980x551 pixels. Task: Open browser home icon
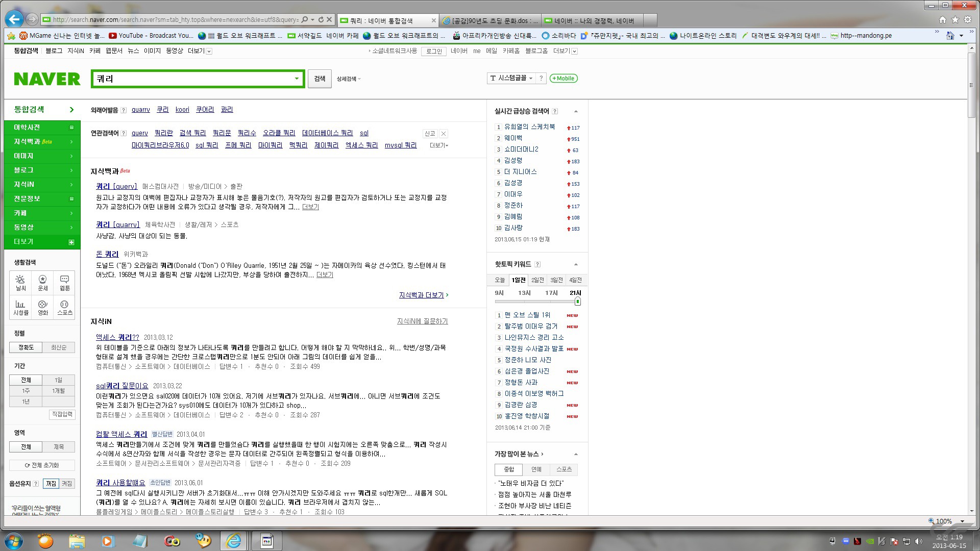point(942,20)
